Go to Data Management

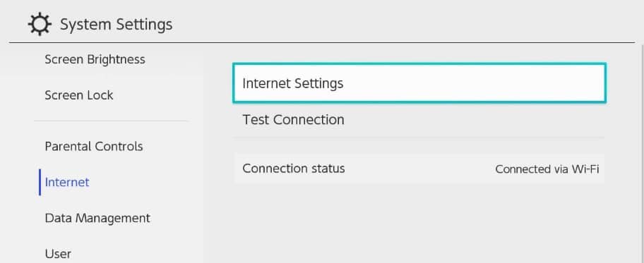pyautogui.click(x=97, y=218)
